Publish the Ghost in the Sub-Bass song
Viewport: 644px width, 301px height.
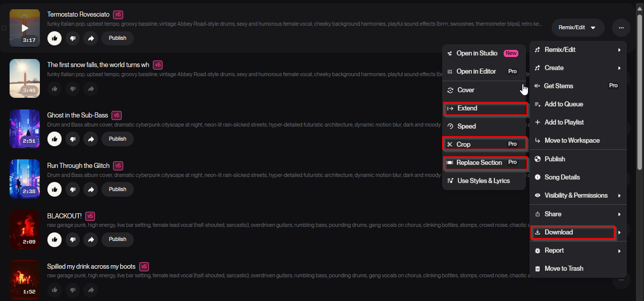tap(118, 139)
